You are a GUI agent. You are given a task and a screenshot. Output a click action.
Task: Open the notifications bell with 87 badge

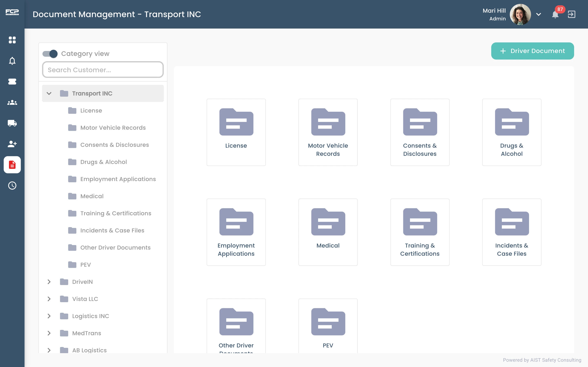tap(555, 14)
